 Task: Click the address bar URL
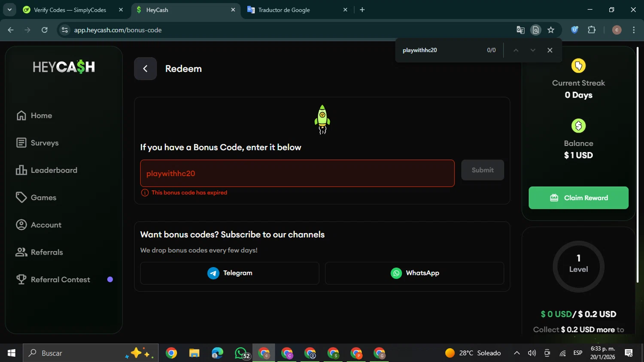118,30
